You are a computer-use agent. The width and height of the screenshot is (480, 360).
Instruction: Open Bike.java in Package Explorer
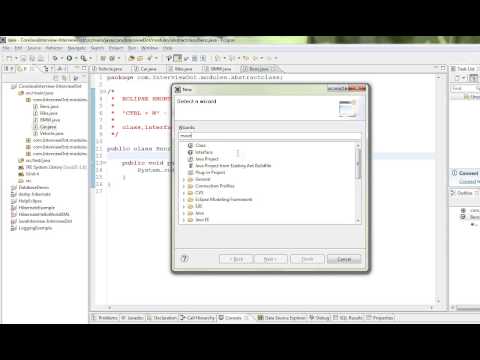49,113
